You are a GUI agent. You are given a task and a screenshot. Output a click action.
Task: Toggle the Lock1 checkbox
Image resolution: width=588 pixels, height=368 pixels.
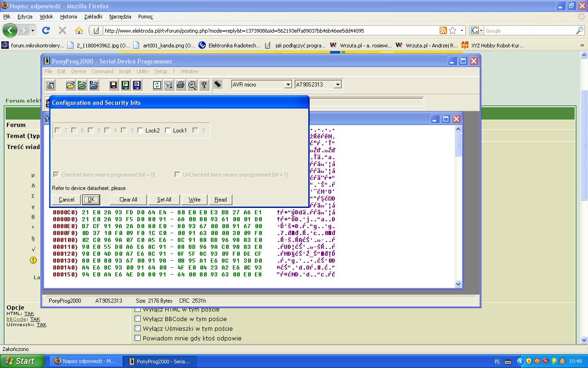click(x=168, y=130)
